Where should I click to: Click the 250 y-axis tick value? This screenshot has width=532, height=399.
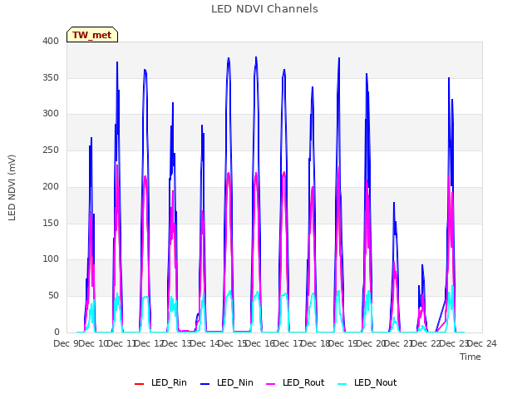pos(51,150)
